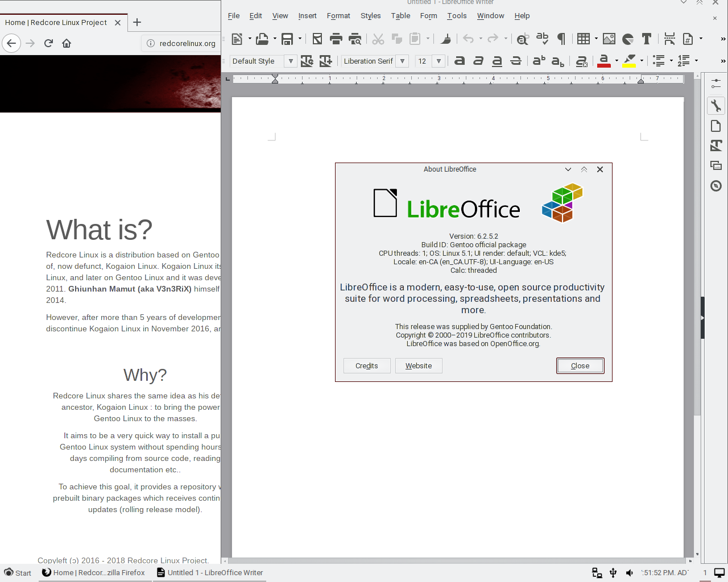Expand the font size 12 dropdown
Screen dimensions: 728x582
[x=439, y=61]
